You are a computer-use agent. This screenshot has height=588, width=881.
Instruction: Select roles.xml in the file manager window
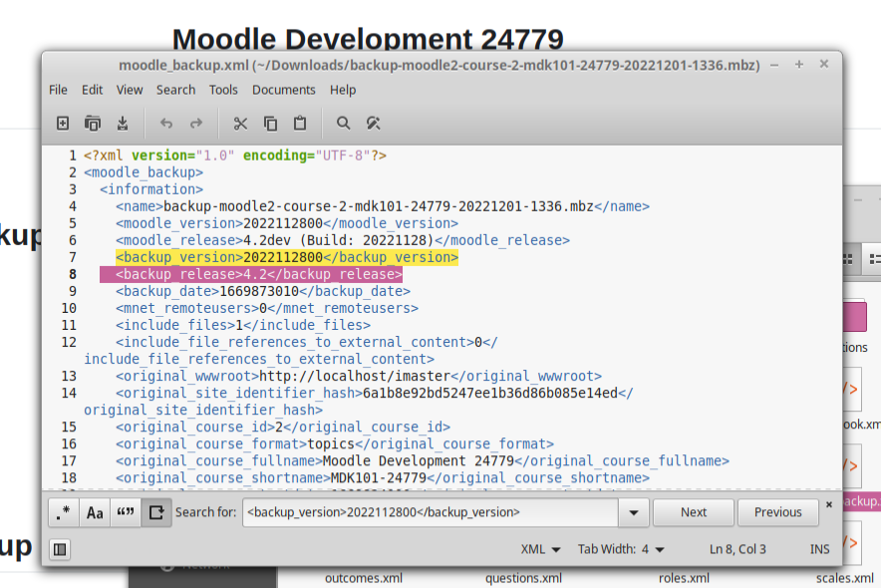click(x=684, y=578)
